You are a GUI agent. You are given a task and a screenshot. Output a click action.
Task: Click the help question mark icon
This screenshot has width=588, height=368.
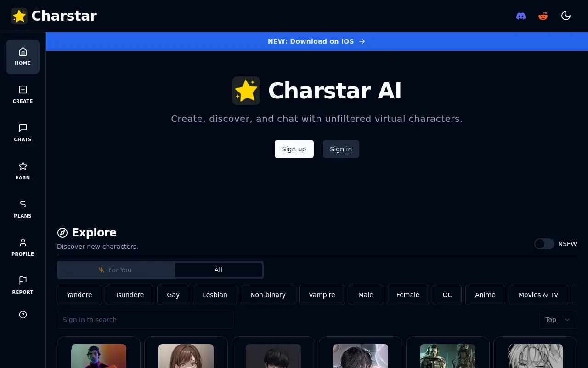(x=23, y=315)
